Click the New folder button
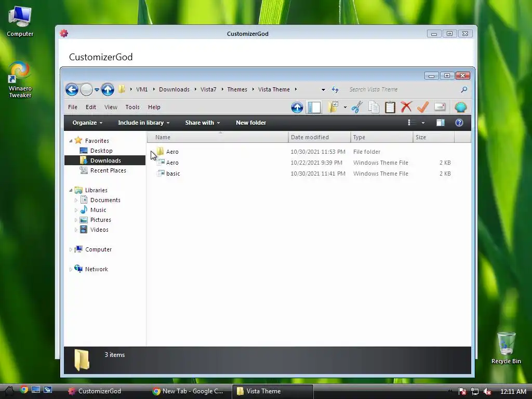This screenshot has width=532, height=399. pyautogui.click(x=251, y=123)
